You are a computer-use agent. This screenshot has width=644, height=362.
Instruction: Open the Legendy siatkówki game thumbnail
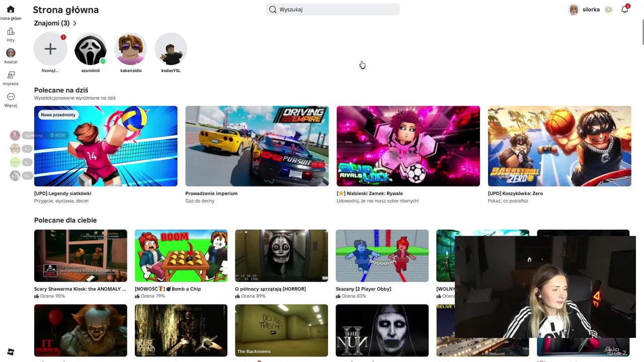click(106, 146)
